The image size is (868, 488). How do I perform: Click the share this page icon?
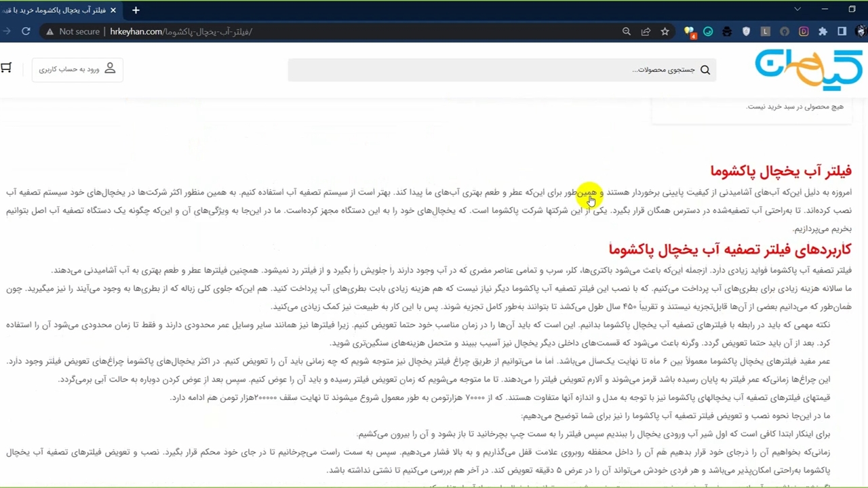646,31
